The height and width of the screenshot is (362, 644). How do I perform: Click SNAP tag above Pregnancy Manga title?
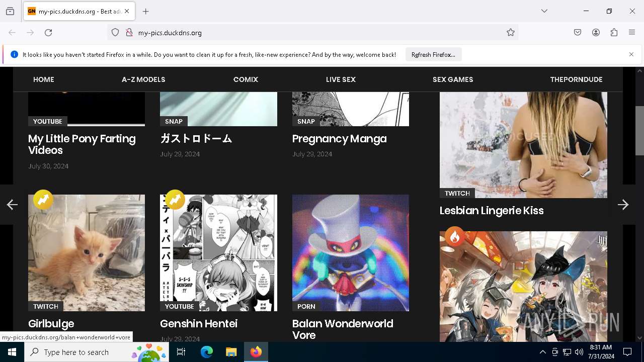(x=306, y=121)
